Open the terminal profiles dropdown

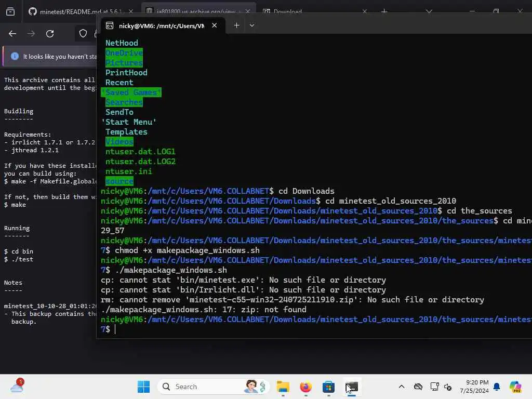(252, 25)
